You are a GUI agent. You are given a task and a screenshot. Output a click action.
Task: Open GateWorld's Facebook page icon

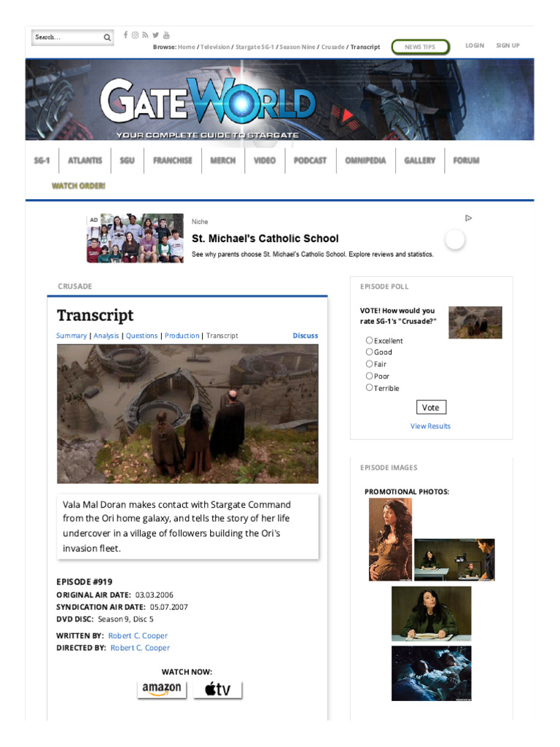coord(125,35)
